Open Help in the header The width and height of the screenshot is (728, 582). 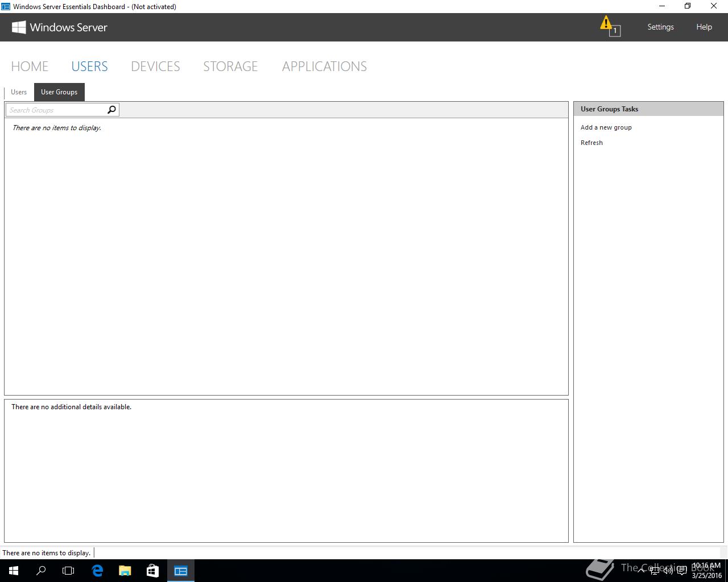(x=704, y=27)
